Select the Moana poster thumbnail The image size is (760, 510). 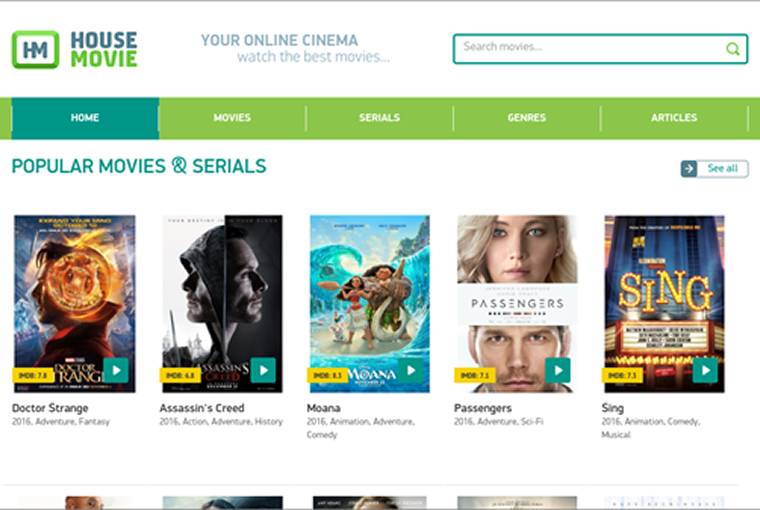click(x=369, y=290)
